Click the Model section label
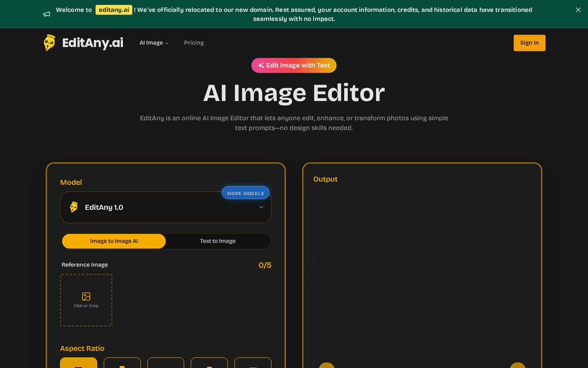 (71, 182)
